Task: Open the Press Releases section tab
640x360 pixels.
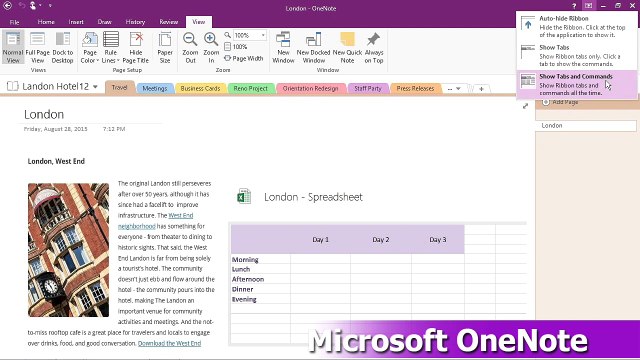Action: (415, 88)
